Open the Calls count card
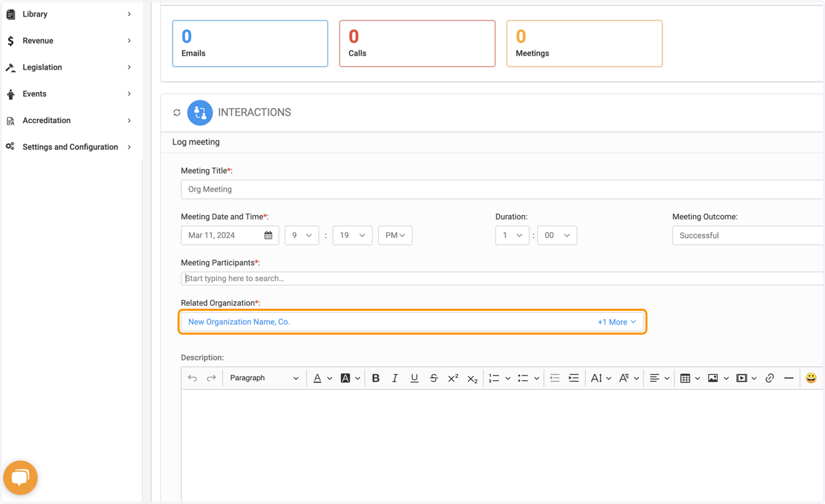 pos(417,43)
